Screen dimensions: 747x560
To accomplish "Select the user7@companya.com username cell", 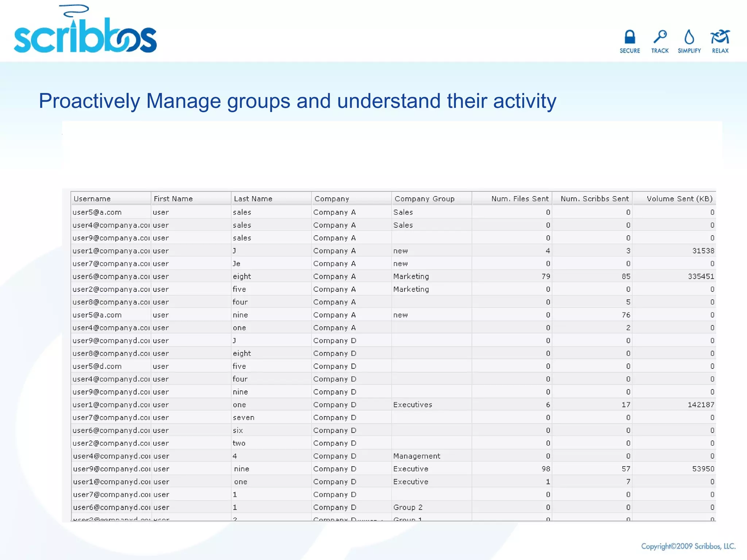I will (x=111, y=264).
